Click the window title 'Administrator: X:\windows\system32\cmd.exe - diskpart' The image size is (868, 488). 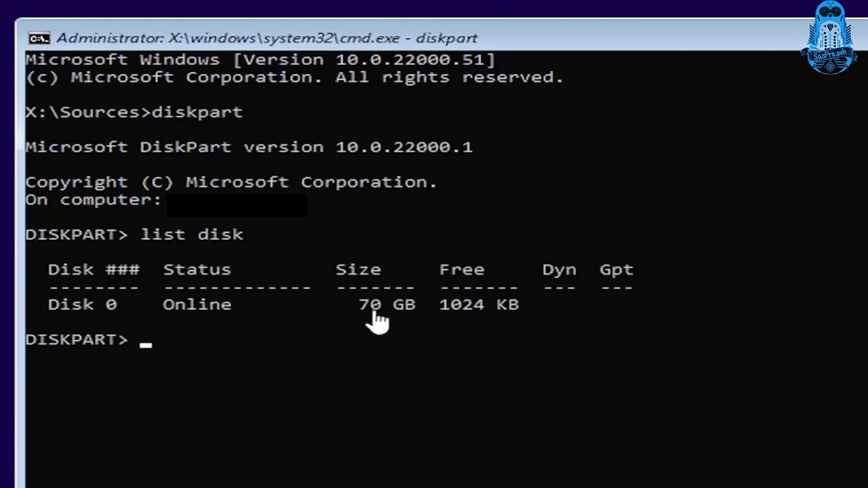pos(267,38)
